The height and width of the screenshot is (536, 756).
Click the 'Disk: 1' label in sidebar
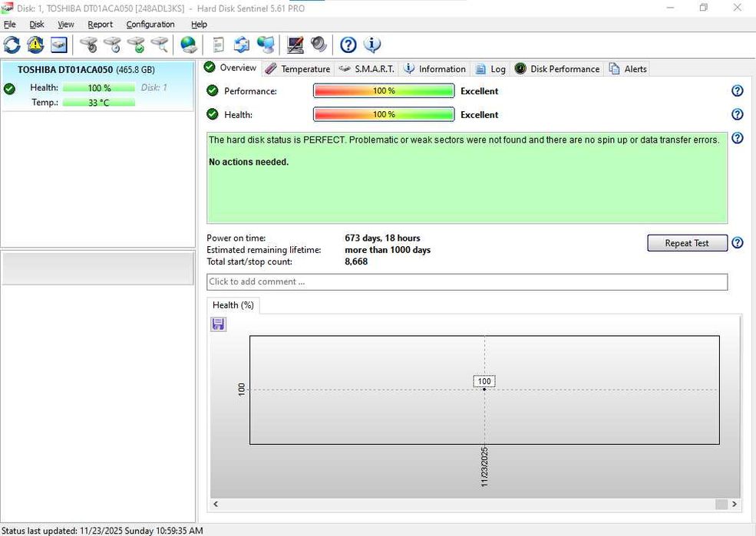click(154, 87)
